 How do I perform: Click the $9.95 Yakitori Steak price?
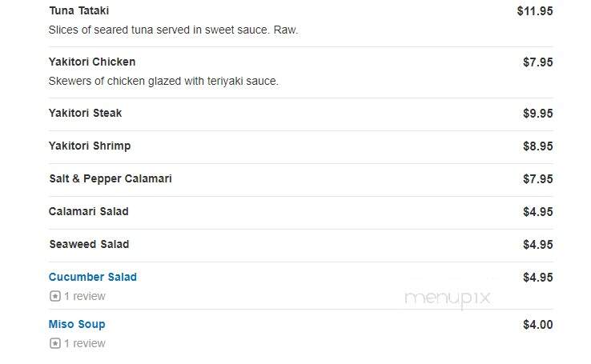[538, 114]
